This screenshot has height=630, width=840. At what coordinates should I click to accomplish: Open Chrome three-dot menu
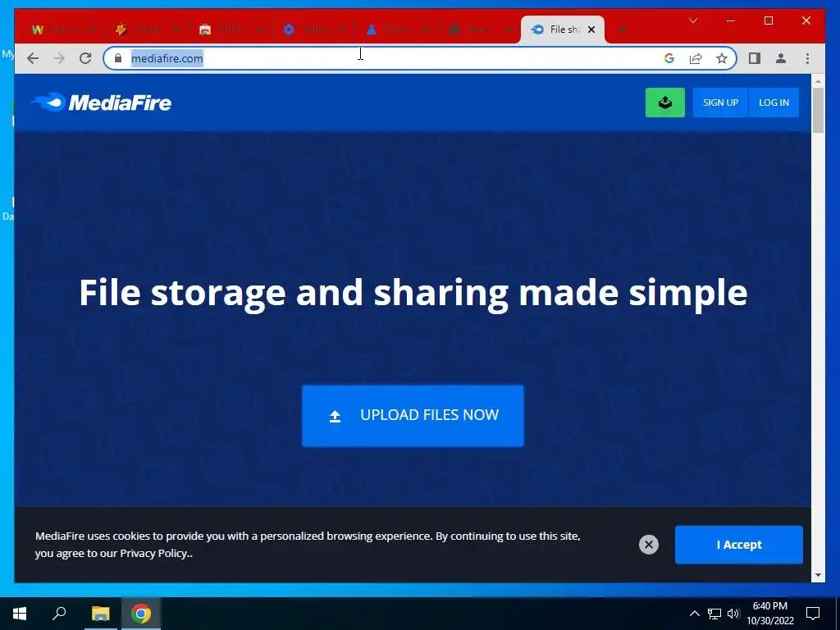click(x=807, y=58)
